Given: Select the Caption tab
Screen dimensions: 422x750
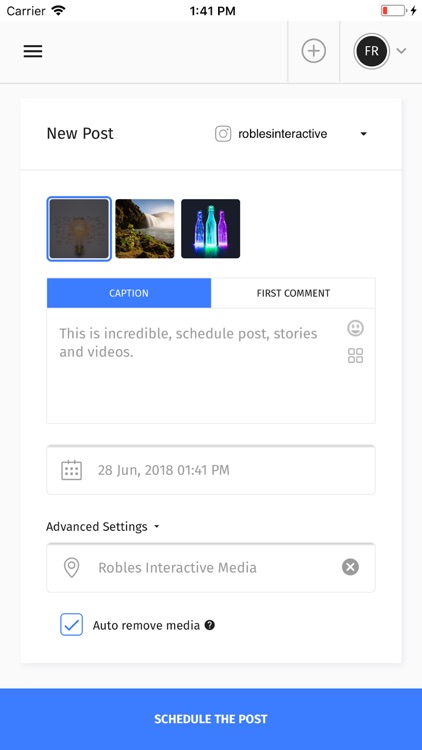Looking at the screenshot, I should coord(129,293).
